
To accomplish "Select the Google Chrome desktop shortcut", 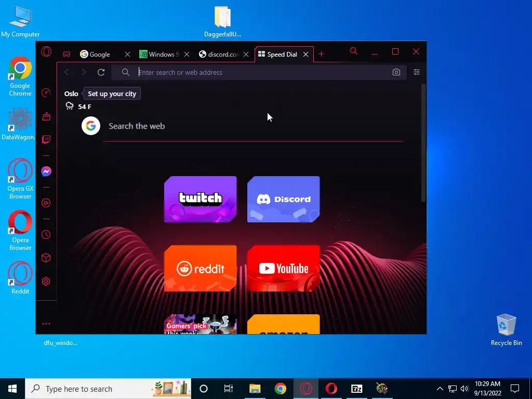I will (20, 77).
